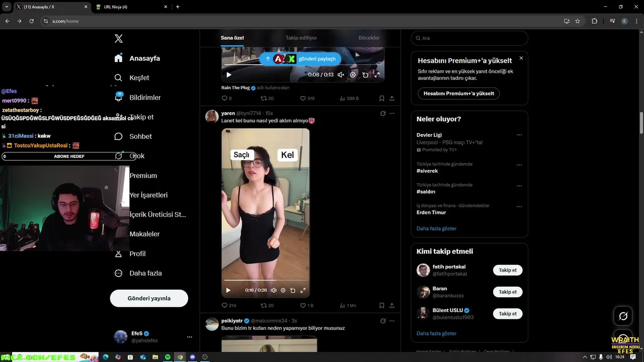Bookmark yaren's post

(x=382, y=305)
